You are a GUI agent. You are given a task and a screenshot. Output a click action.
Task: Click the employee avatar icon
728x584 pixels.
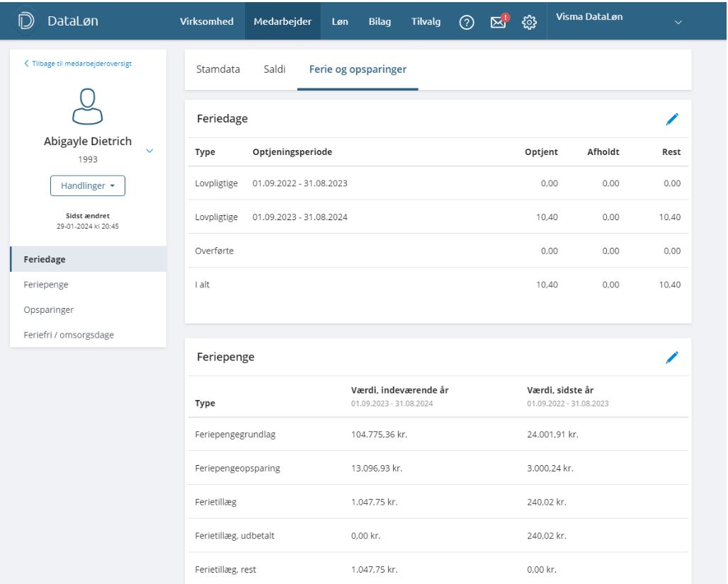[x=87, y=106]
